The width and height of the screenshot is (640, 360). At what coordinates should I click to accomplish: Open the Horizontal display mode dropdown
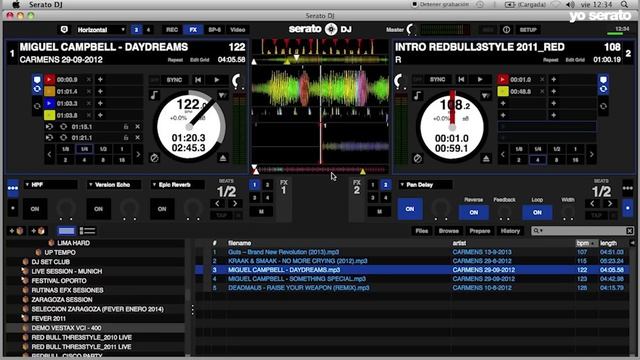pos(101,30)
